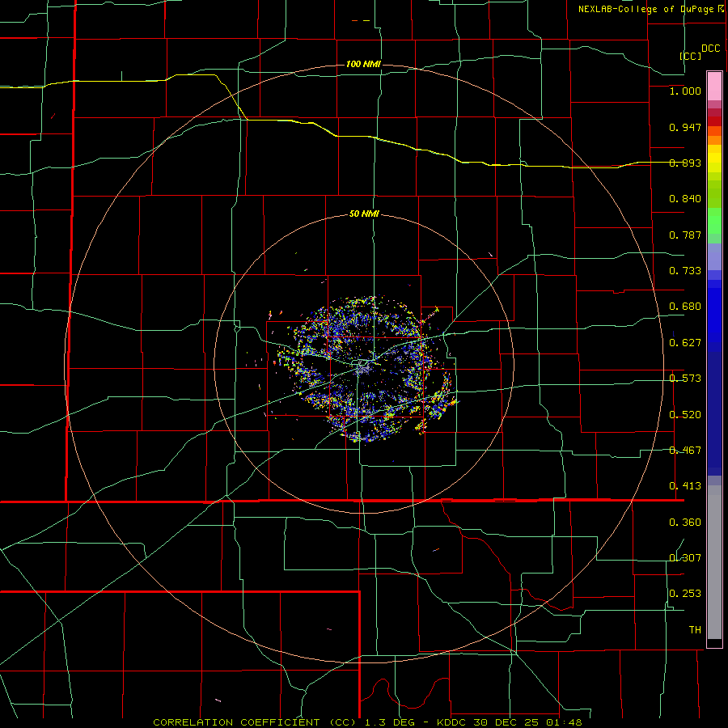Pick the lavender segment of the color bar
This screenshot has height=728, width=728.
click(x=714, y=256)
